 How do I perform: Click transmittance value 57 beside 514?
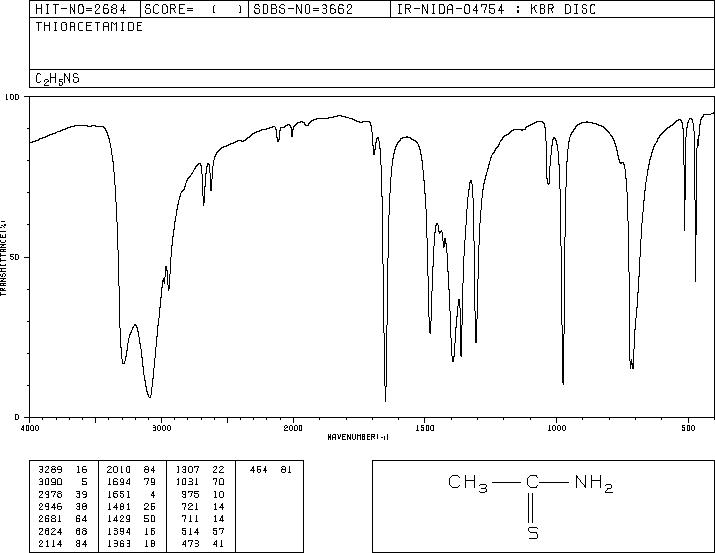pos(218,531)
